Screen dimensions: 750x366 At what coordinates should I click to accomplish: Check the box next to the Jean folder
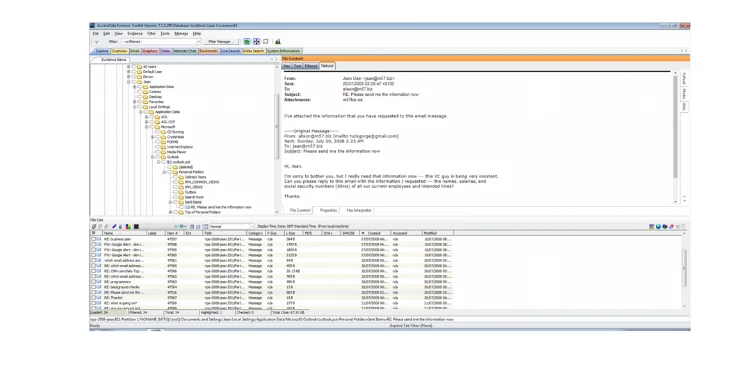pyautogui.click(x=133, y=82)
